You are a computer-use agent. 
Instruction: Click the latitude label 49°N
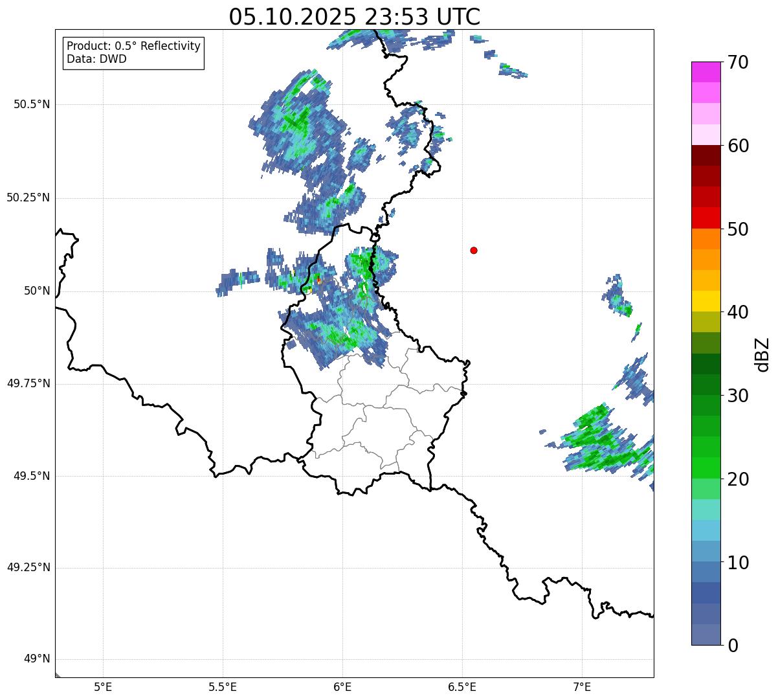click(37, 659)
